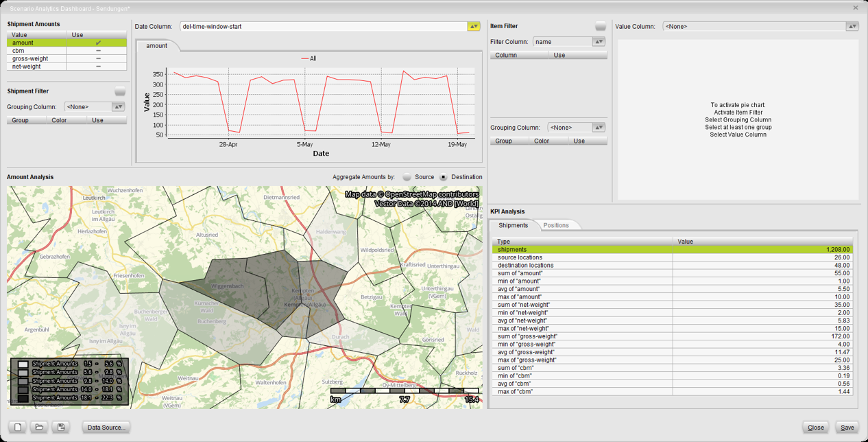The height and width of the screenshot is (442, 868).
Task: Click the floppy disk save icon
Action: (61, 427)
